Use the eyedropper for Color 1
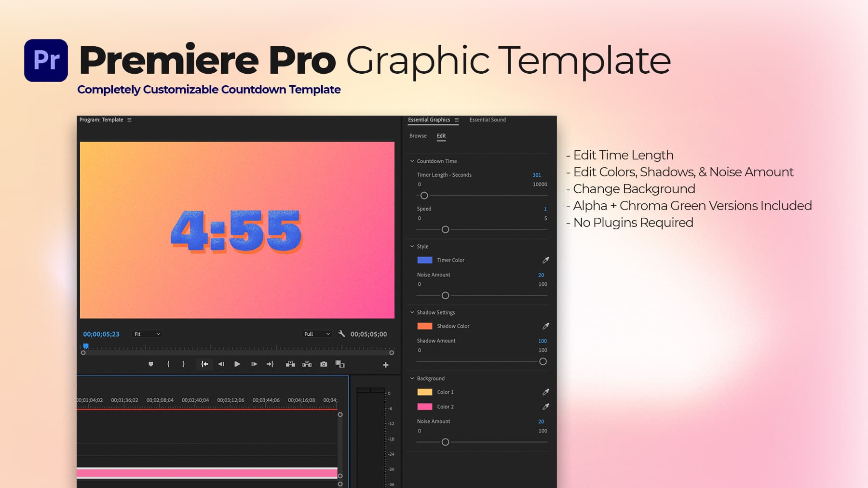868x488 pixels. pos(546,392)
